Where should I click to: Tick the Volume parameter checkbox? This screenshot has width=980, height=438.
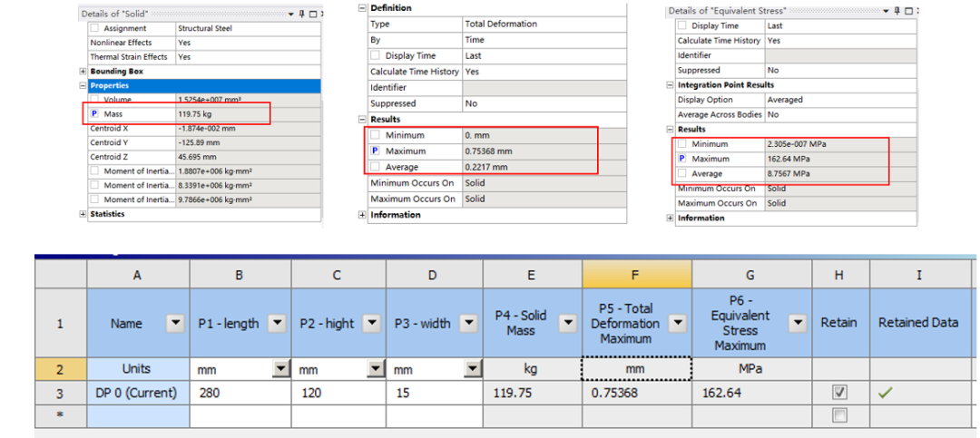[x=94, y=100]
